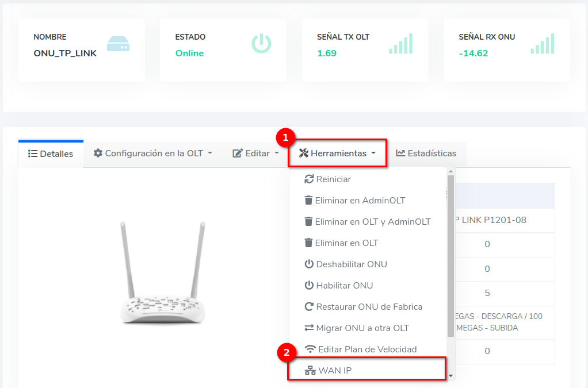Click power icon beside Deshabilitar ONU
588x388 pixels.
(x=309, y=264)
